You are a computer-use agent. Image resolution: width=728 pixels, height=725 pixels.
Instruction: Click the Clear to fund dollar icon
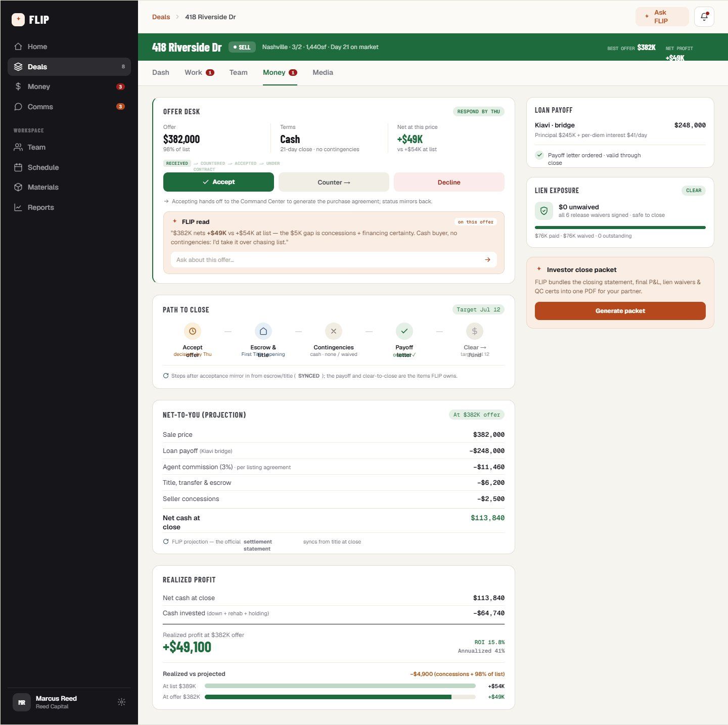(475, 331)
